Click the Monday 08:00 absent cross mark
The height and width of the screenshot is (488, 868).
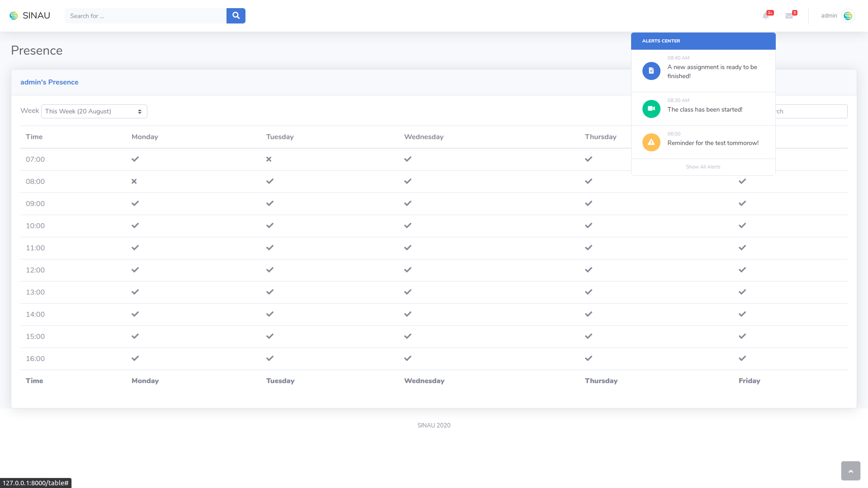(x=134, y=181)
